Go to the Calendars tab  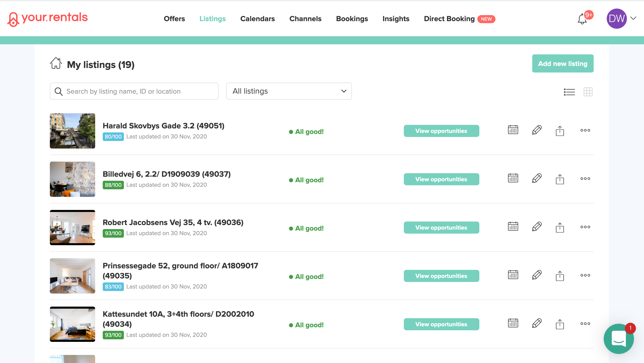click(x=257, y=19)
